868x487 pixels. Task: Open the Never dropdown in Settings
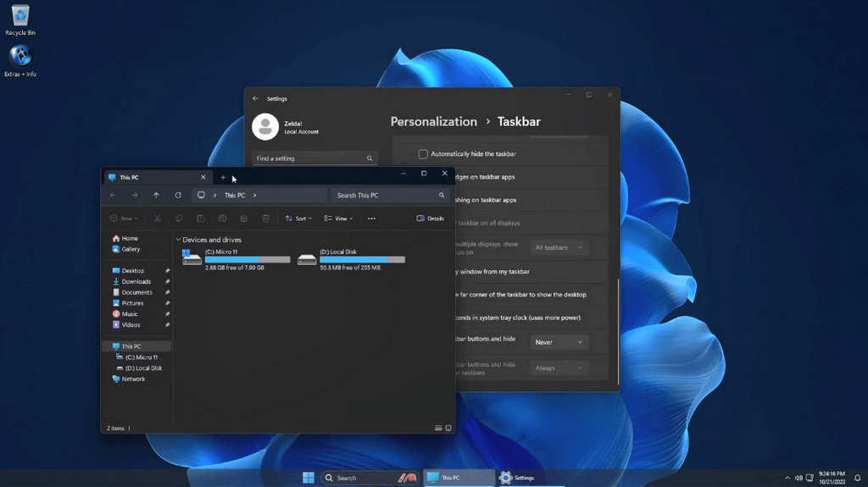pos(559,342)
